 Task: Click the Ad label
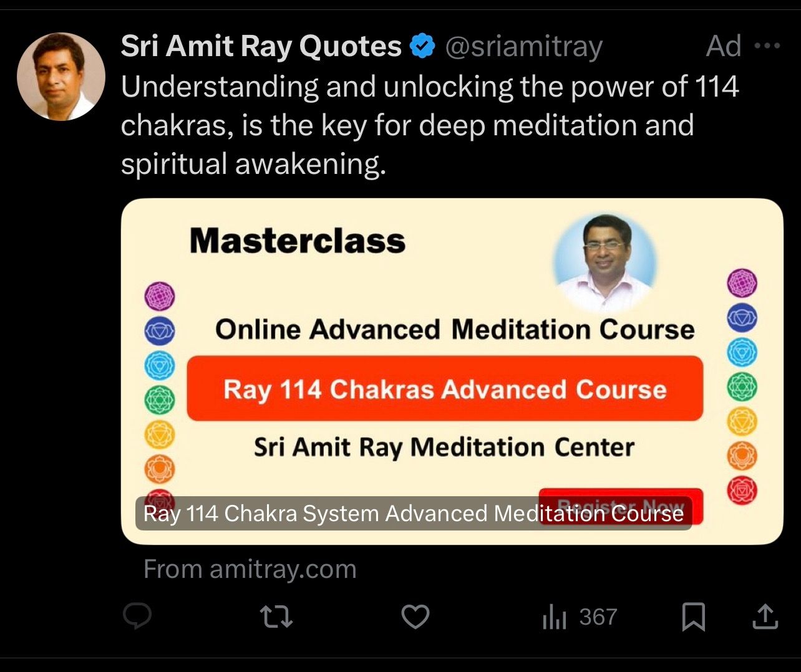724,46
